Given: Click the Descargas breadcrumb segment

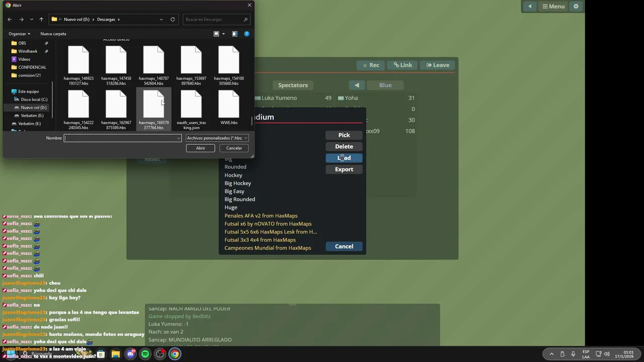Looking at the screenshot, I should 106,19.
